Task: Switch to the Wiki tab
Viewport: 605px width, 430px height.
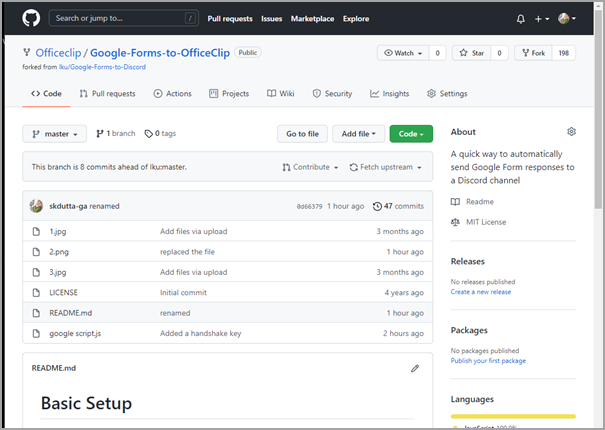Action: (x=281, y=93)
